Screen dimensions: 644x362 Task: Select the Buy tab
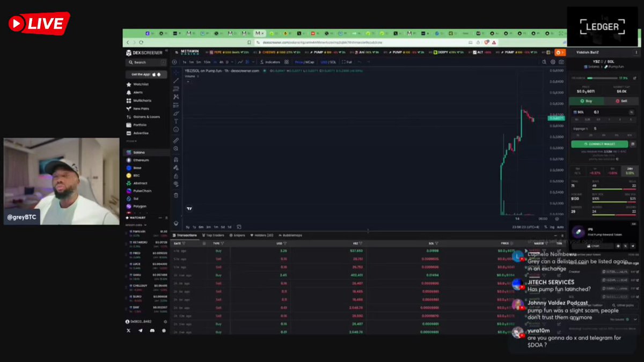pos(587,100)
